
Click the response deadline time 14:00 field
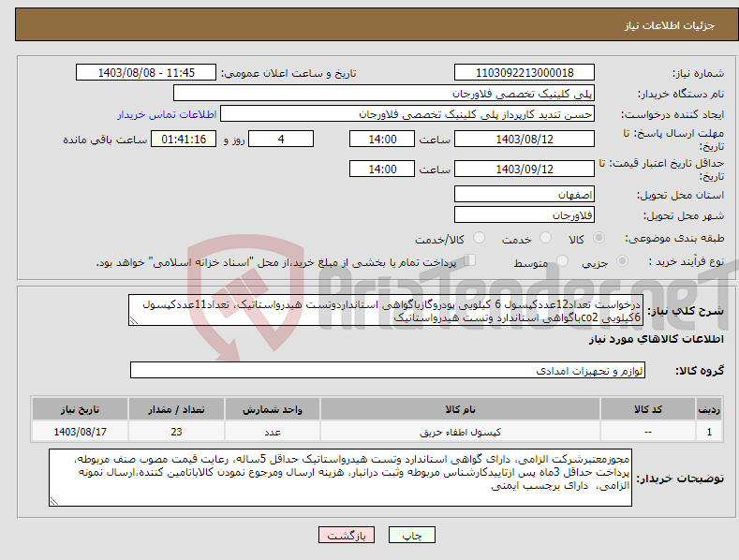[382, 139]
